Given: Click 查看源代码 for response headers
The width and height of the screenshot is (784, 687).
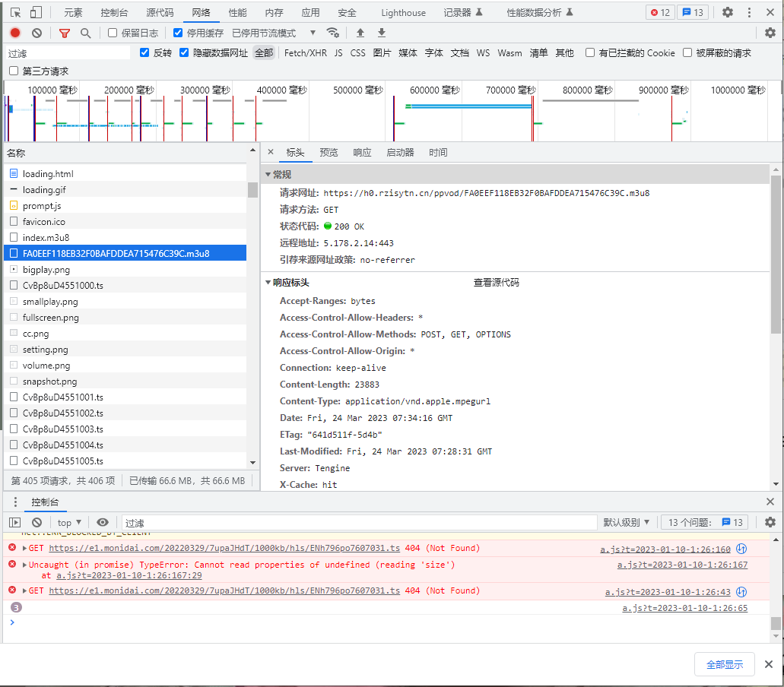Looking at the screenshot, I should (496, 283).
